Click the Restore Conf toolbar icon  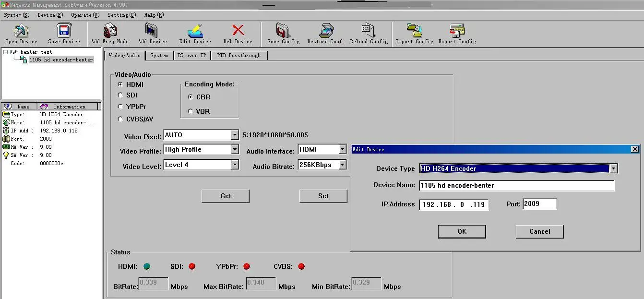coord(325,33)
